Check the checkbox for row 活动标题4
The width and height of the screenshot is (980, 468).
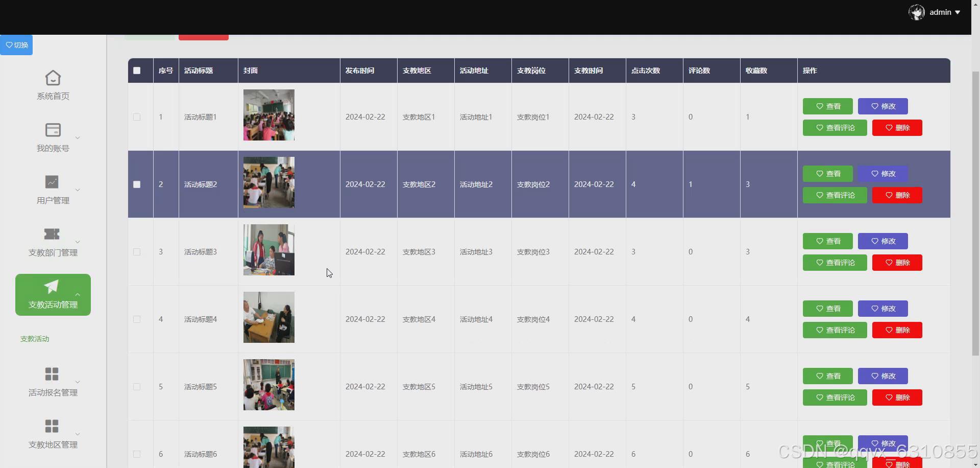point(137,319)
